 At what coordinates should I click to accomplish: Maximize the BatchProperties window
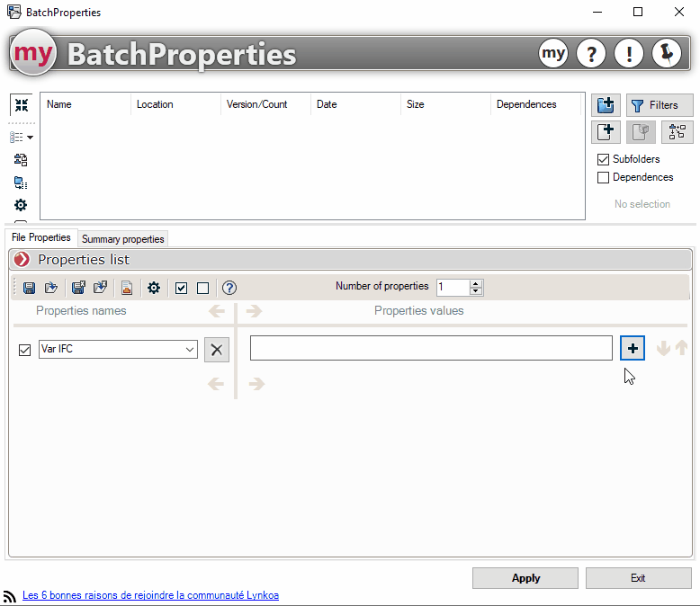[638, 12]
